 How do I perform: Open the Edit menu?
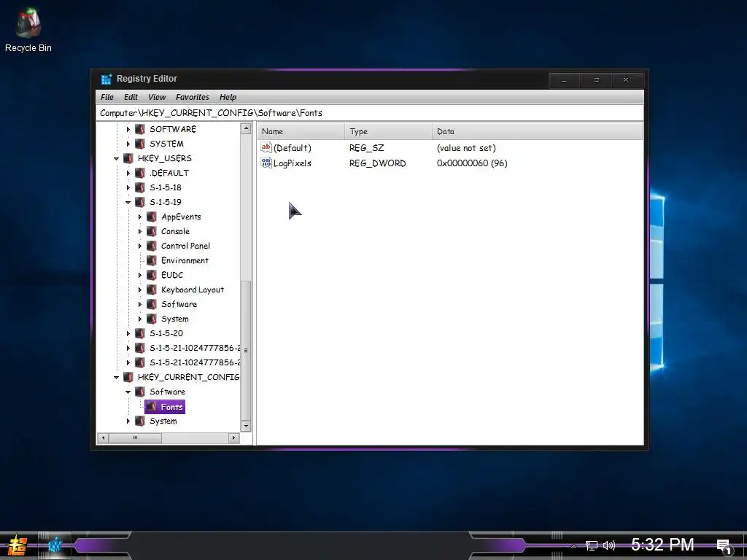coord(131,97)
